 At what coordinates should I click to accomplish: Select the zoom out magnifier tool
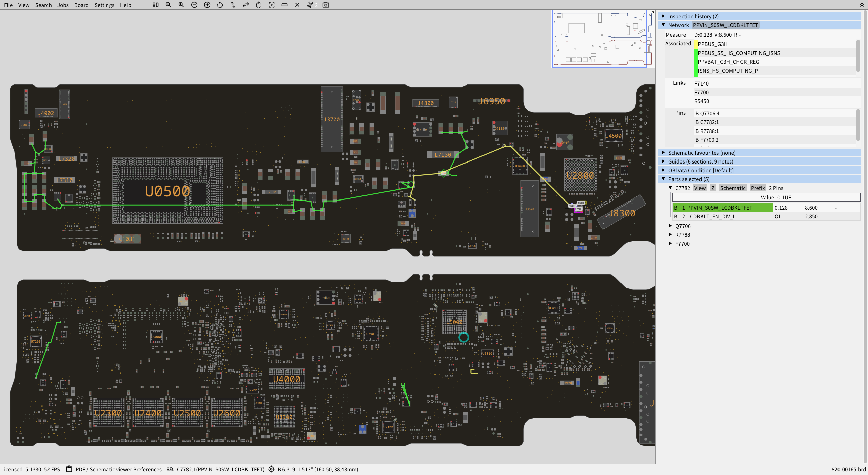point(168,5)
